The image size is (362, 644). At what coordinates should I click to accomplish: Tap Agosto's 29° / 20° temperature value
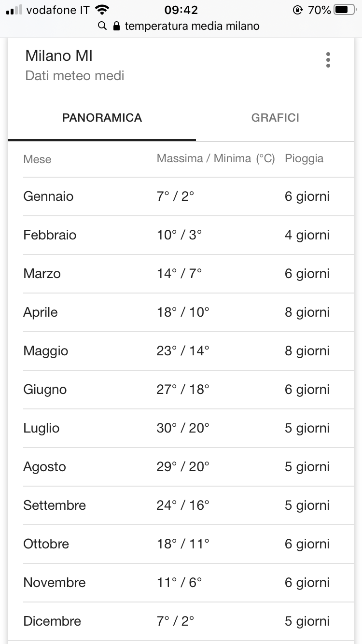[183, 467]
